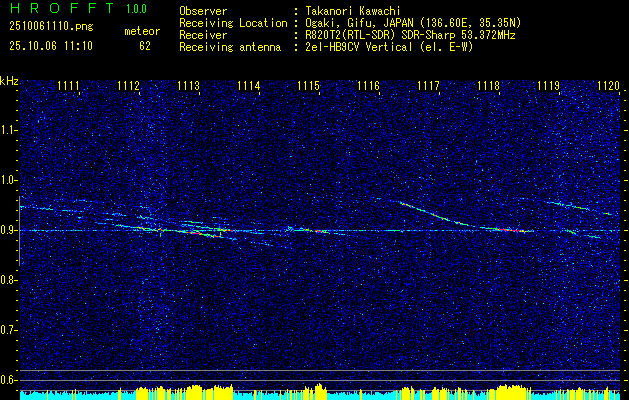The image size is (629, 400).
Task: Click the 0.9 kHz axis label
Action: pos(8,230)
